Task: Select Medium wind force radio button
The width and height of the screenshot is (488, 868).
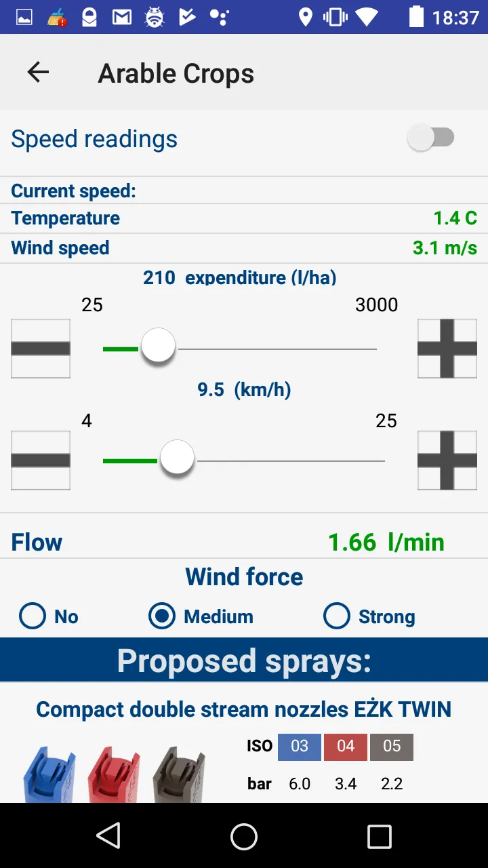Action: pos(162,616)
